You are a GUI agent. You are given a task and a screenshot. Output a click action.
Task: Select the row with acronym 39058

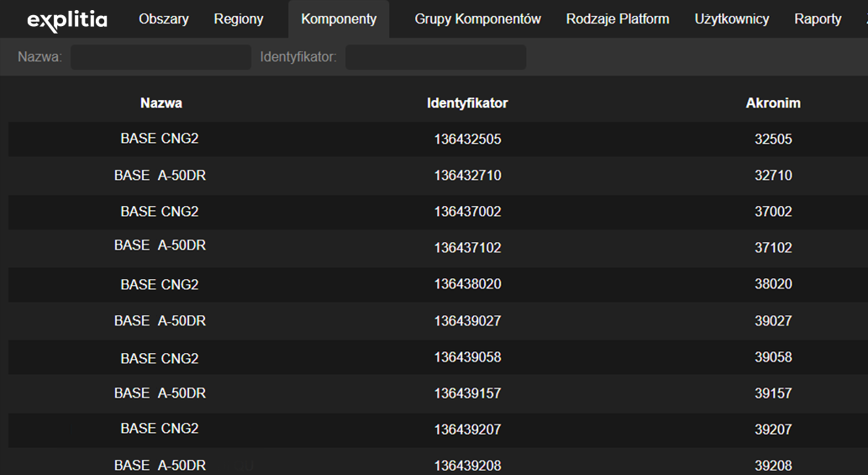[x=438, y=357]
